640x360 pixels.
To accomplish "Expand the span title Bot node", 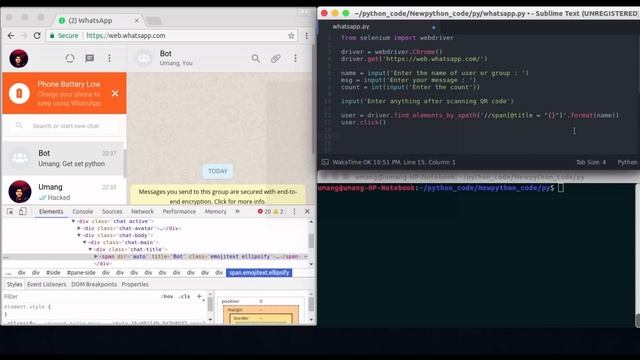I will click(x=96, y=256).
